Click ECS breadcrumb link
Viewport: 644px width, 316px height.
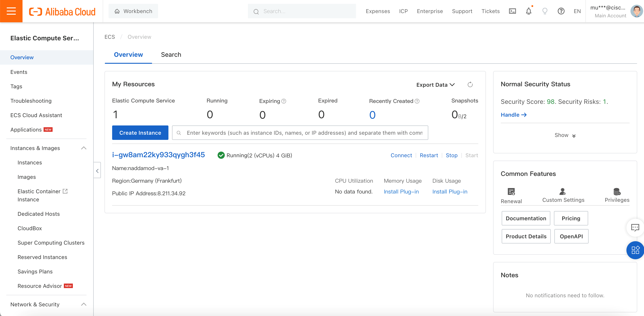pos(109,37)
